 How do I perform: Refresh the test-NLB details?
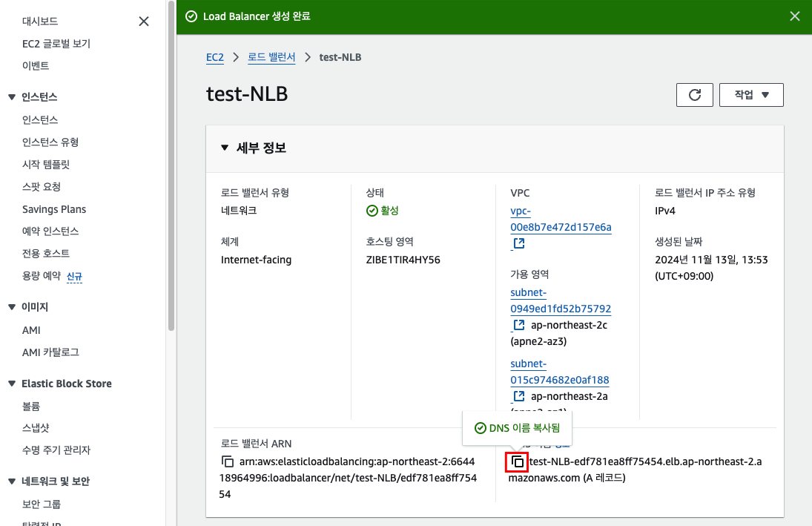[x=694, y=95]
